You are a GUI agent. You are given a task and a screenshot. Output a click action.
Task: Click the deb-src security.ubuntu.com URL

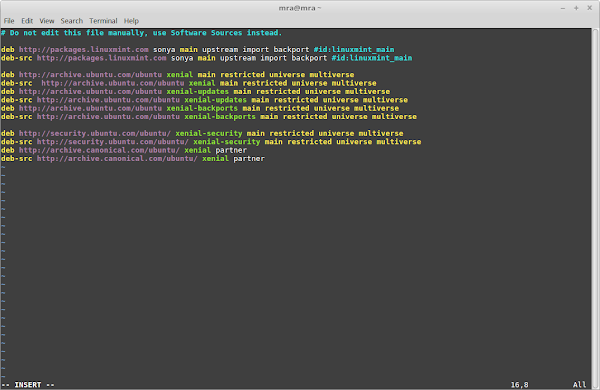pos(113,142)
